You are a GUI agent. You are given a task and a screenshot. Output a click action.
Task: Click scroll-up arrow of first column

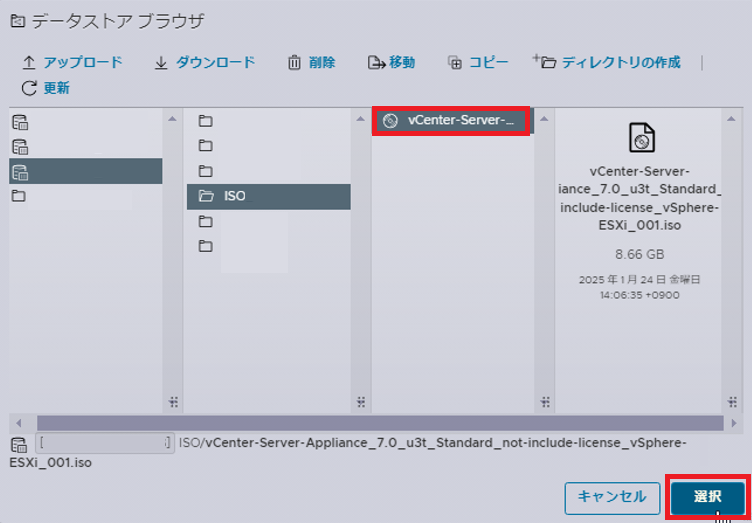coord(173,119)
